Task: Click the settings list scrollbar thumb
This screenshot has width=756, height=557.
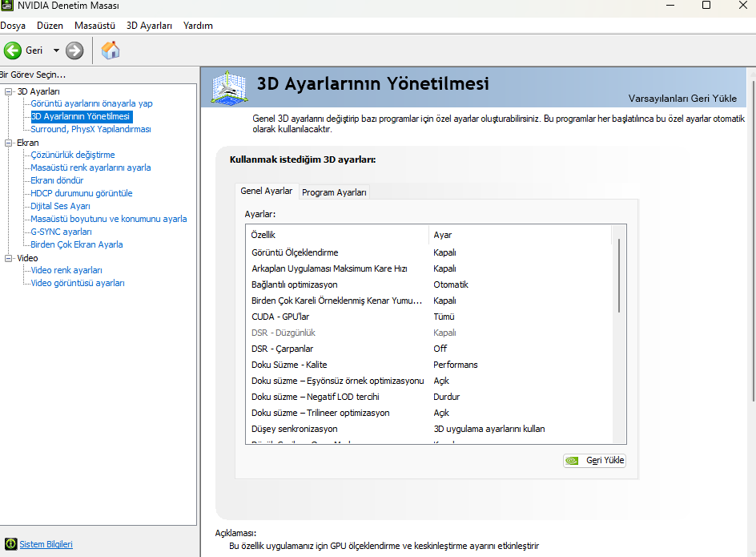Action: pyautogui.click(x=619, y=275)
